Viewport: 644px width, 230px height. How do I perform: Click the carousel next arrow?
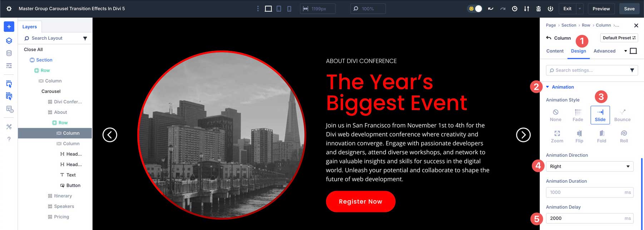pos(523,135)
